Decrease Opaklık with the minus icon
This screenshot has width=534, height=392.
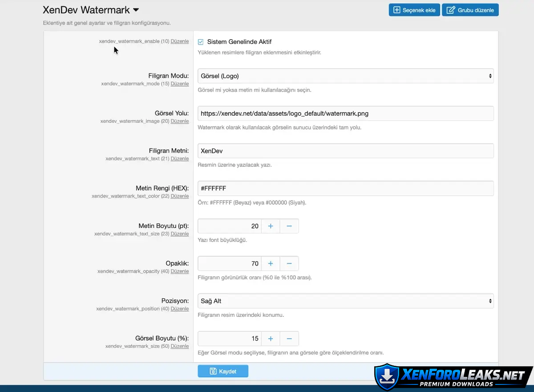click(x=289, y=263)
